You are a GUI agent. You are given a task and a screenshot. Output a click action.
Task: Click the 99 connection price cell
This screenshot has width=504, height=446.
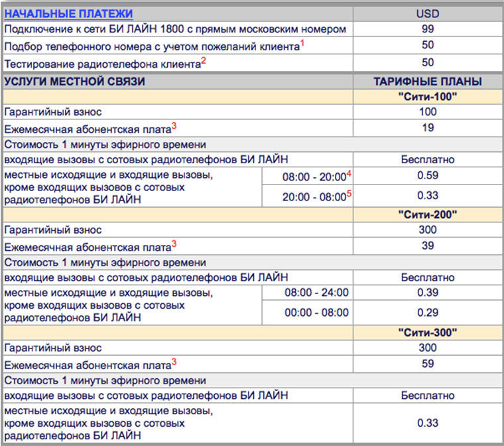coord(428,29)
